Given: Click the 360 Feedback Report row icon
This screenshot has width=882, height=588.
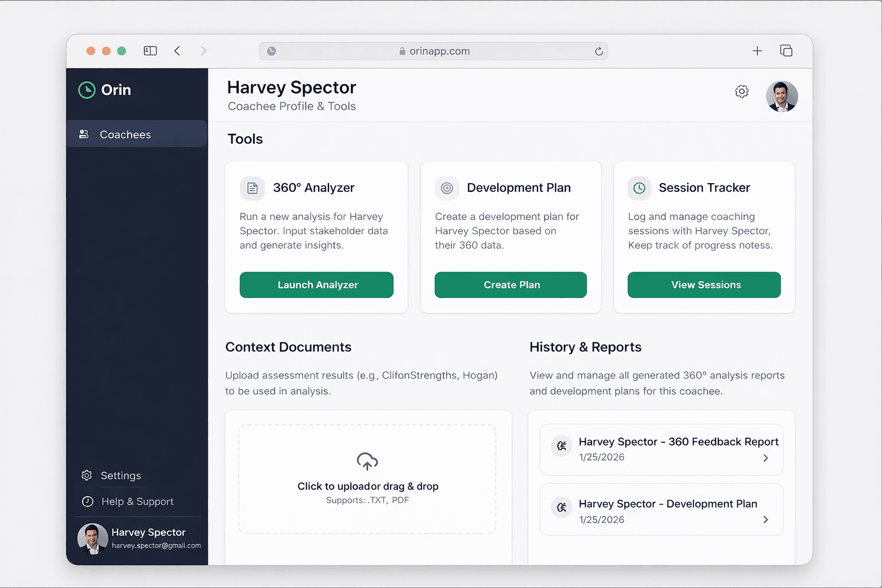Looking at the screenshot, I should click(x=562, y=446).
